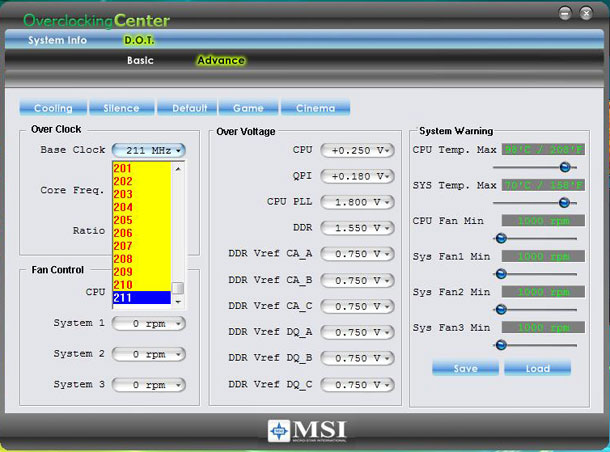This screenshot has width=610, height=452.
Task: Open the DDR Vref CA_A dropdown
Action: 358,254
